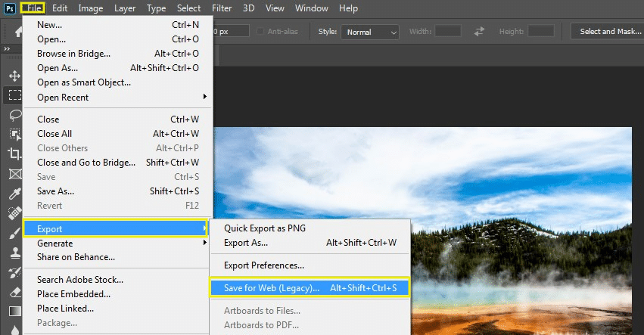The height and width of the screenshot is (335, 644).
Task: Expand the Open Recent submenu arrow
Action: [x=204, y=97]
